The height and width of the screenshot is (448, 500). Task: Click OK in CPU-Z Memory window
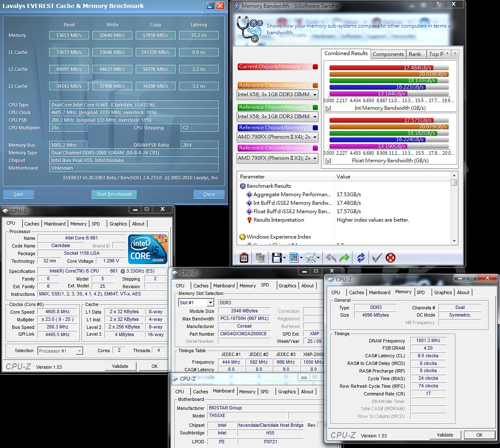tap(479, 434)
